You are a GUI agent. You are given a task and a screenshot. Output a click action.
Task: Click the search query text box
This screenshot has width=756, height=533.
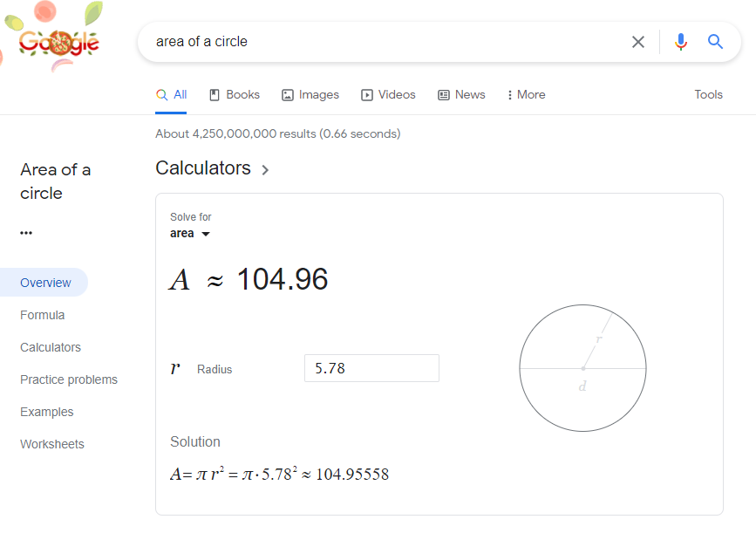pos(384,42)
